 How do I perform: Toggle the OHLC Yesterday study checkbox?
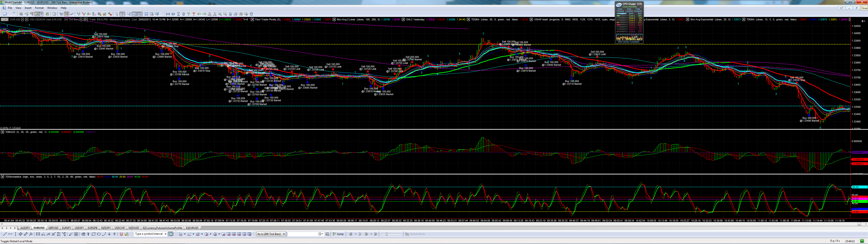pos(403,19)
